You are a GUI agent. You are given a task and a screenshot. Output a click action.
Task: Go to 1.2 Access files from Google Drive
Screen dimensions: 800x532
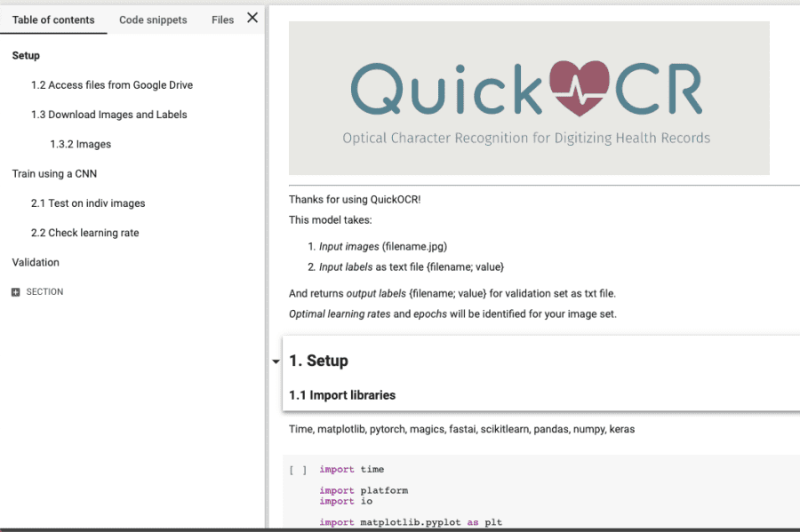point(112,85)
